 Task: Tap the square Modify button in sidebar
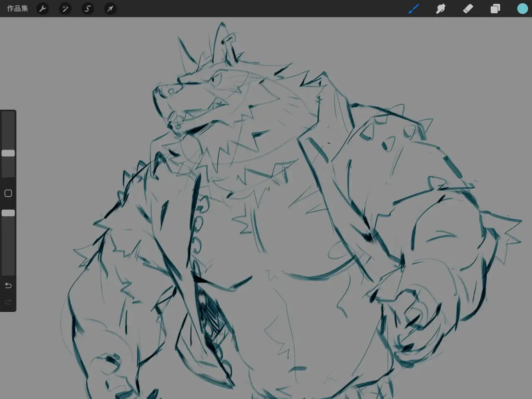8,193
